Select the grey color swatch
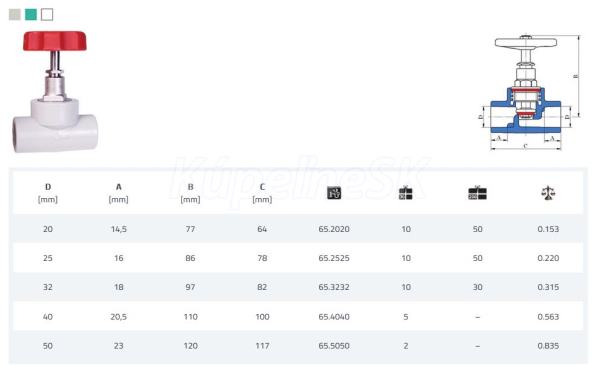The image size is (600, 366). (15, 15)
